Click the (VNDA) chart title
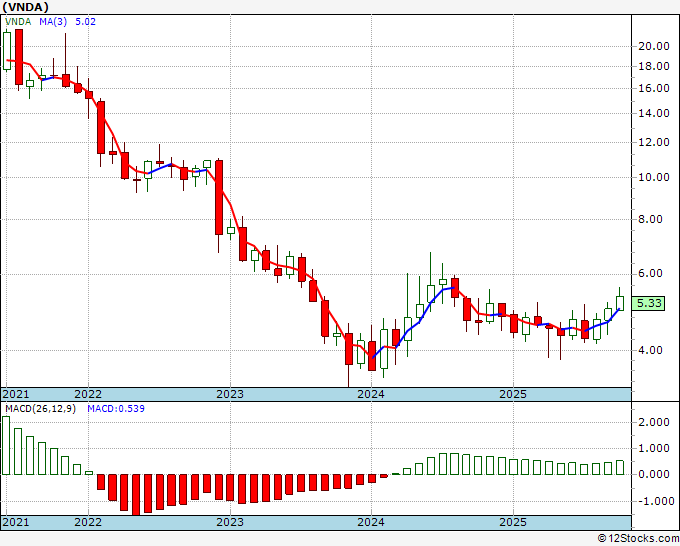 point(25,9)
